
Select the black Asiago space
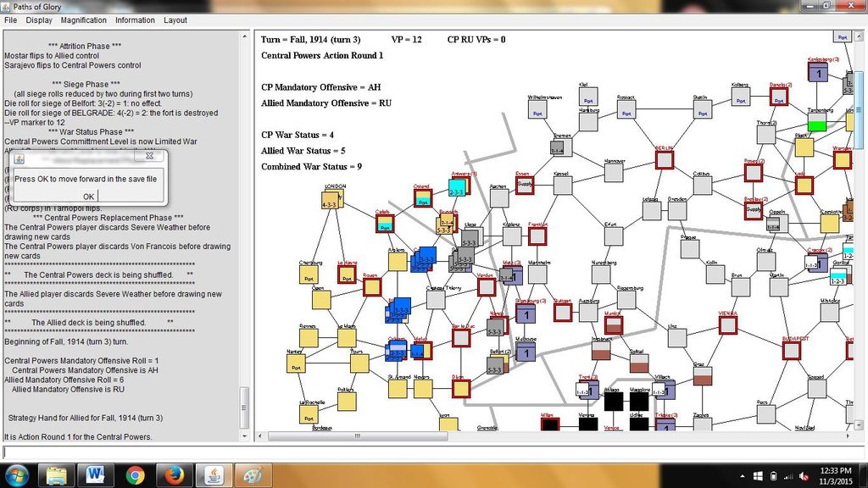click(614, 402)
